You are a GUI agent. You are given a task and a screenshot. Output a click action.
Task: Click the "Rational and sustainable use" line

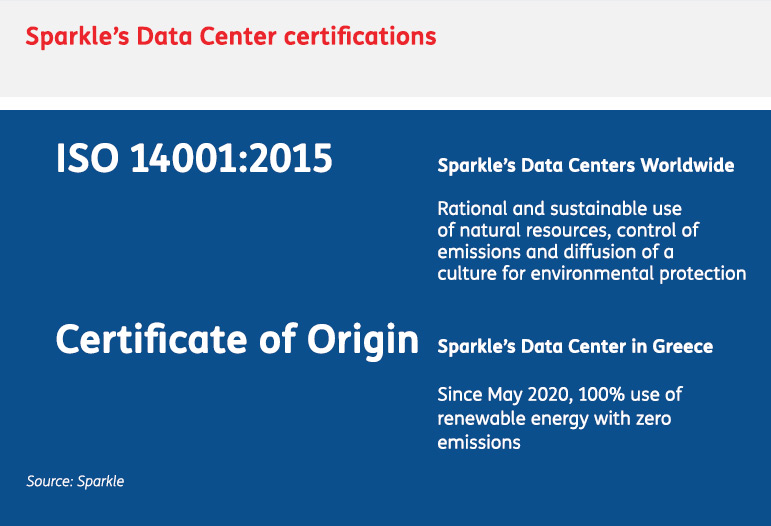click(x=560, y=209)
